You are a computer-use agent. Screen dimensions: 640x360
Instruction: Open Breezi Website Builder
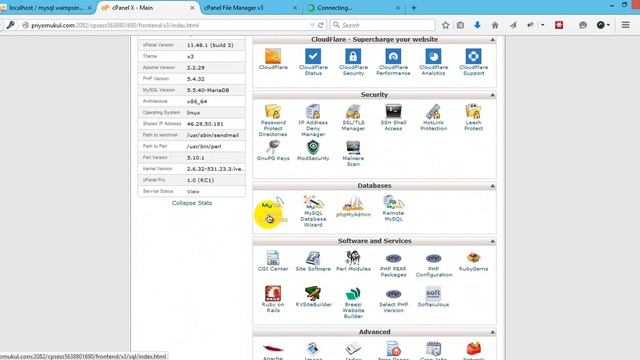pyautogui.click(x=353, y=303)
